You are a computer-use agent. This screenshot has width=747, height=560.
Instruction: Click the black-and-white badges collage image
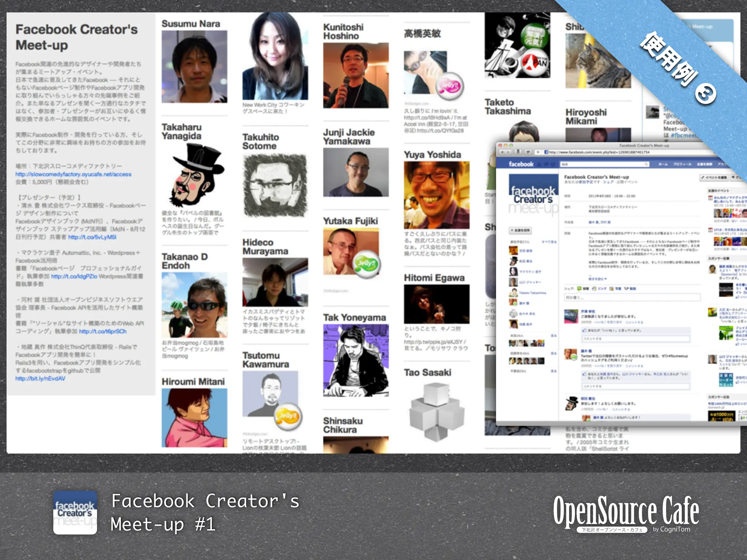517,45
